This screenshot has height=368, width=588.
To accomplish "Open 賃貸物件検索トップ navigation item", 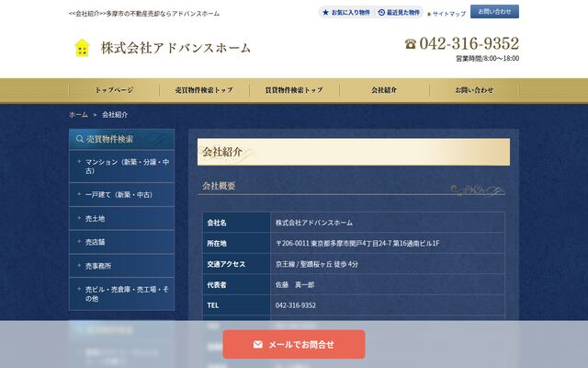I will (x=294, y=90).
